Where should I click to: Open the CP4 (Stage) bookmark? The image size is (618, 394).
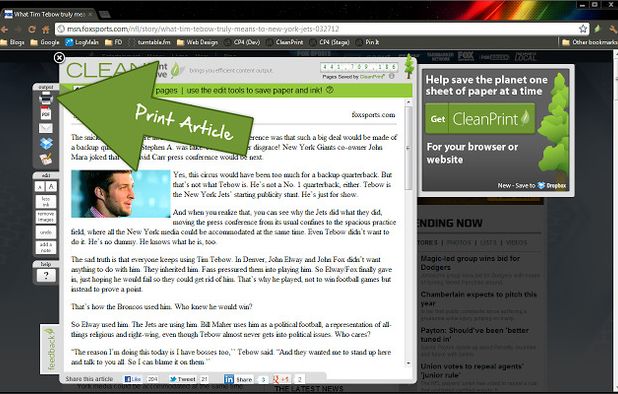(329, 42)
